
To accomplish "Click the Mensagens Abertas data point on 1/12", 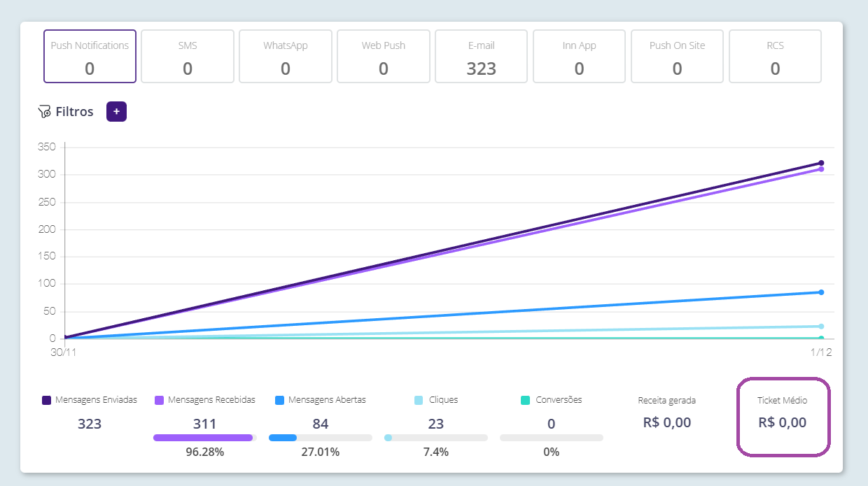I will [x=821, y=292].
